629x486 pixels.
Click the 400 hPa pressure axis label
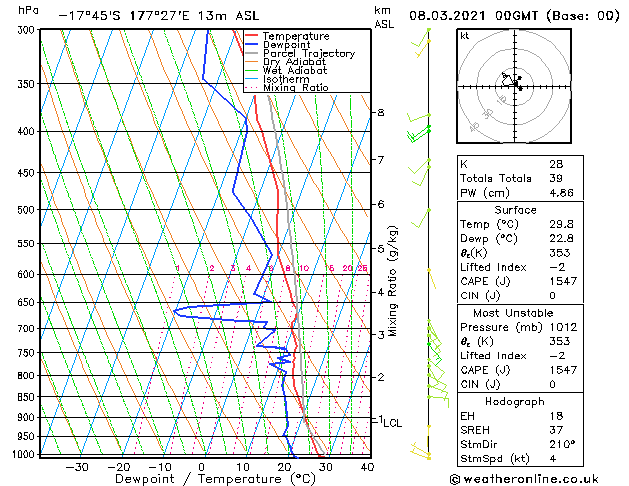click(28, 132)
